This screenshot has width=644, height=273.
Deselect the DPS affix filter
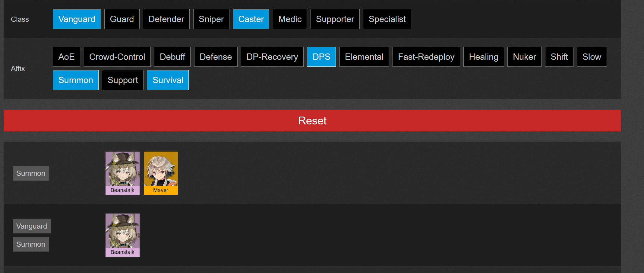(x=321, y=57)
